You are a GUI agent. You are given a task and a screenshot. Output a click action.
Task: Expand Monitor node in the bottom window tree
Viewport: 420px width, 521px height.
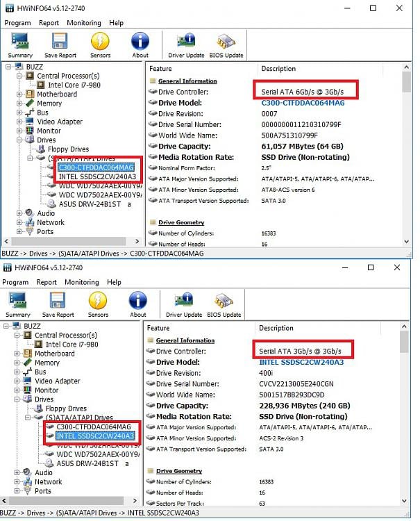pos(17,390)
